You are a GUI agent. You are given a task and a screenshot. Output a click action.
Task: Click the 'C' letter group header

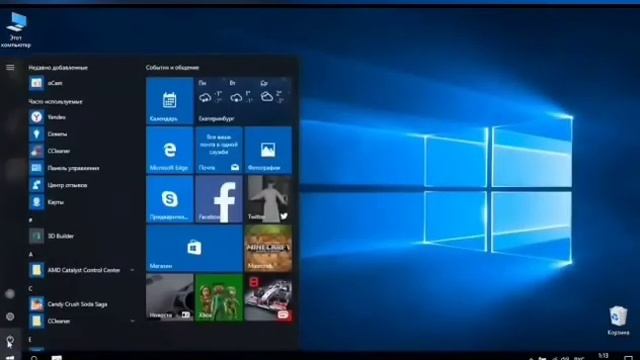(x=31, y=289)
